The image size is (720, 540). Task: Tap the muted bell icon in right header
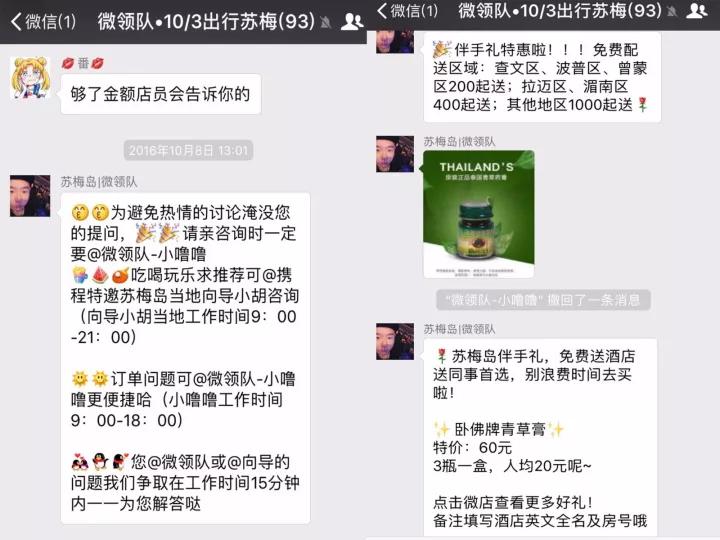[672, 11]
